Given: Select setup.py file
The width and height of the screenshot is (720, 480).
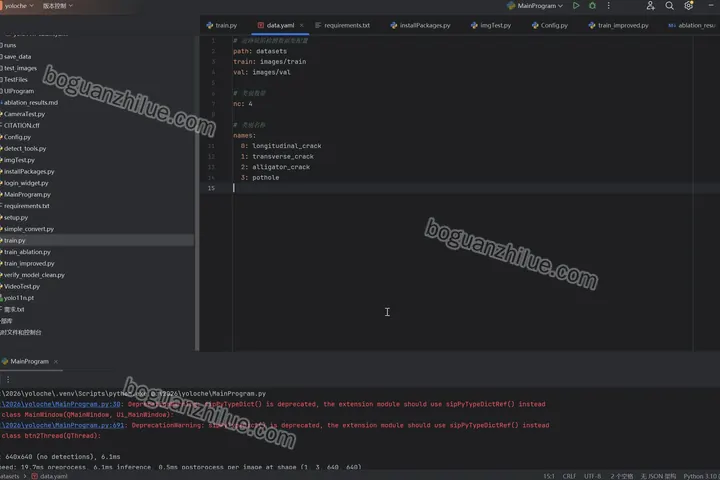Looking at the screenshot, I should [14, 217].
